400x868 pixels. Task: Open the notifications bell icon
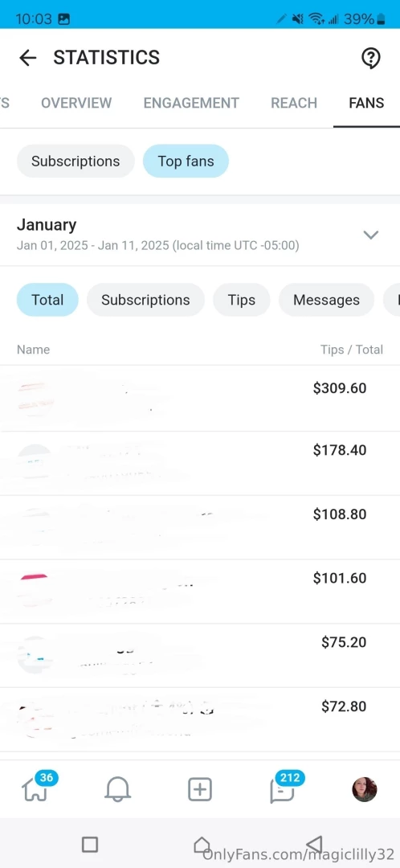point(117,789)
